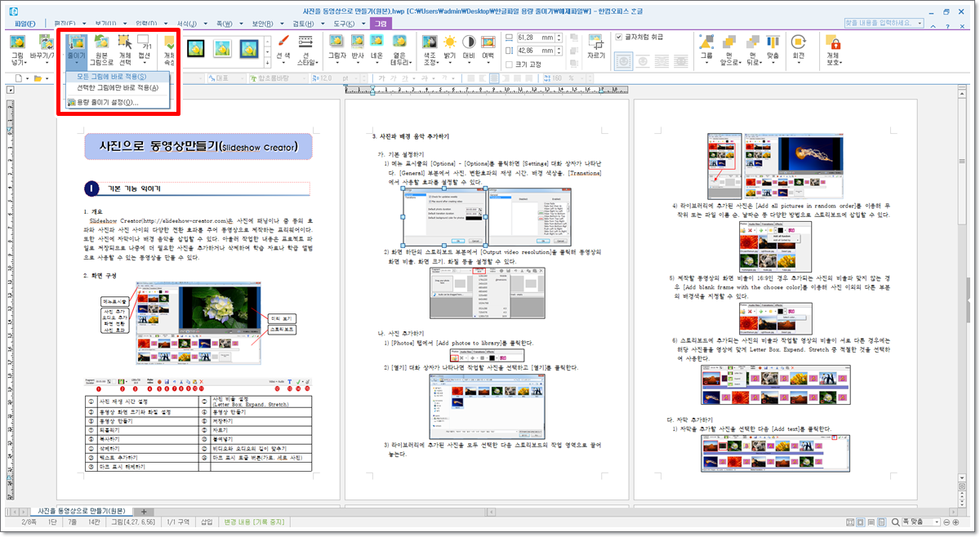This screenshot has height=537, width=980.
Task: Click the height field showing 42.86 mm
Action: [x=540, y=51]
